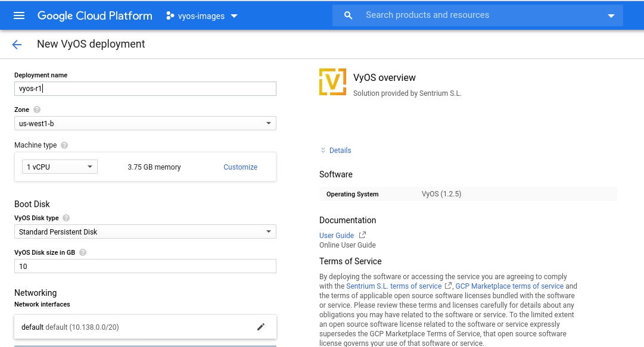The height and width of the screenshot is (347, 644).
Task: Expand the search bar dropdown arrow
Action: (x=611, y=16)
